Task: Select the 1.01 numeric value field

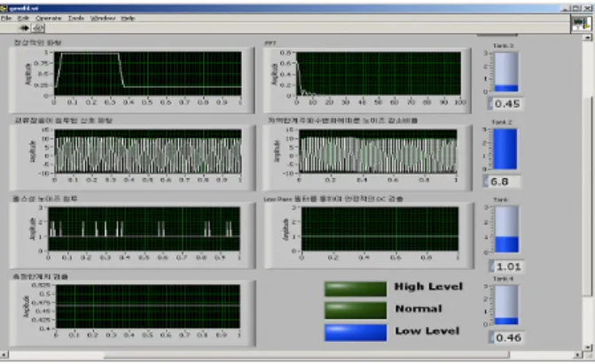Action: [507, 267]
